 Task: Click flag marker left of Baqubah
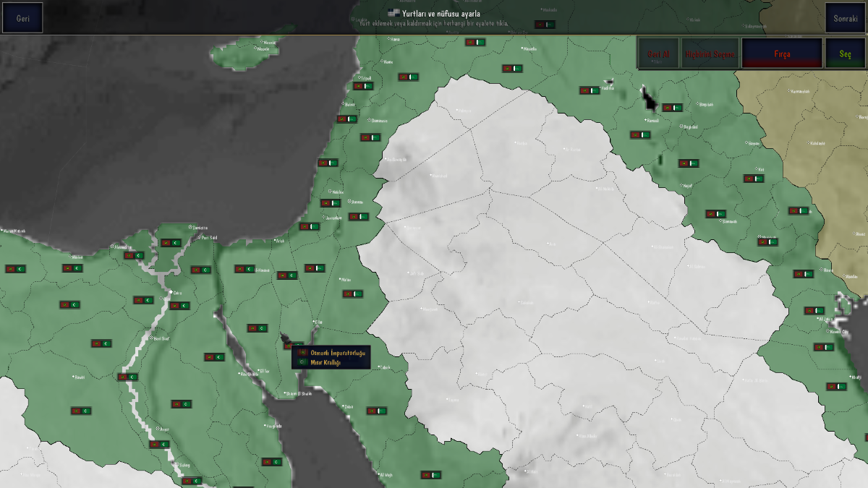point(672,108)
